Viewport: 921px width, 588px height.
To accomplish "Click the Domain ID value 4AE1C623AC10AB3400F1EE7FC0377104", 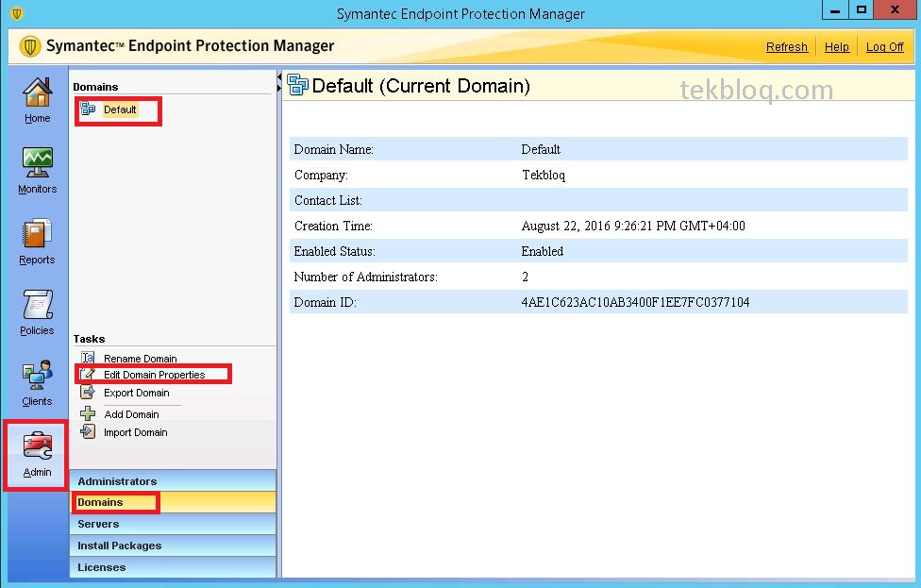I will point(635,303).
